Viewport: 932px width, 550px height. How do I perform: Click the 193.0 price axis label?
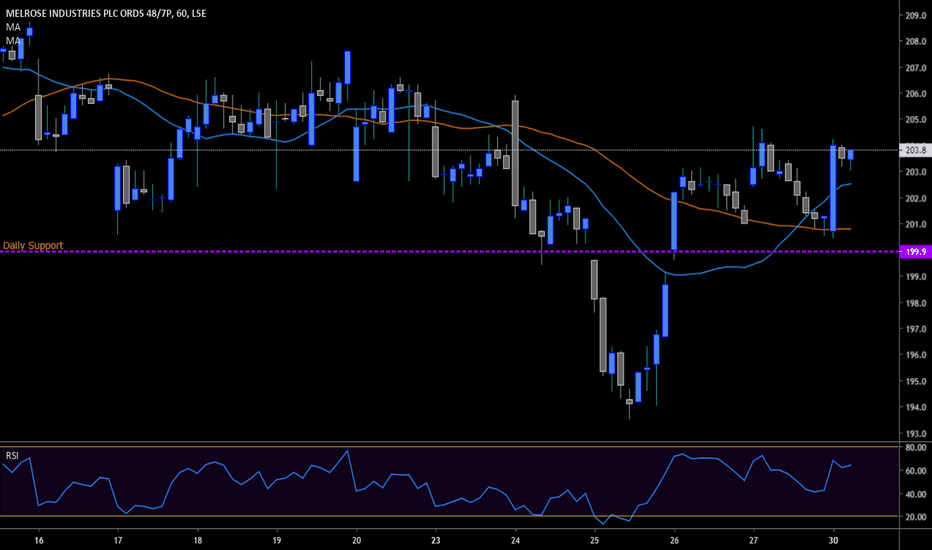[915, 433]
